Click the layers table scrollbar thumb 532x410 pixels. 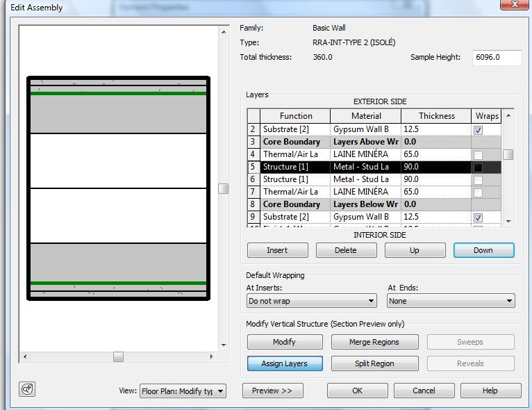(x=508, y=154)
